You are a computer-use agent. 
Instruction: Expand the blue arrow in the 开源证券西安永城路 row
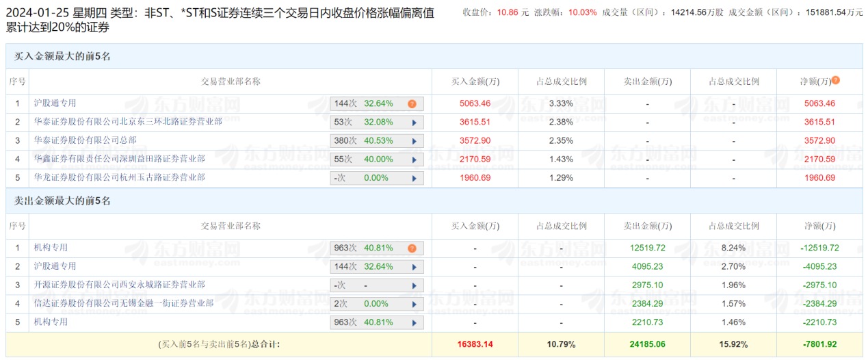tap(414, 285)
